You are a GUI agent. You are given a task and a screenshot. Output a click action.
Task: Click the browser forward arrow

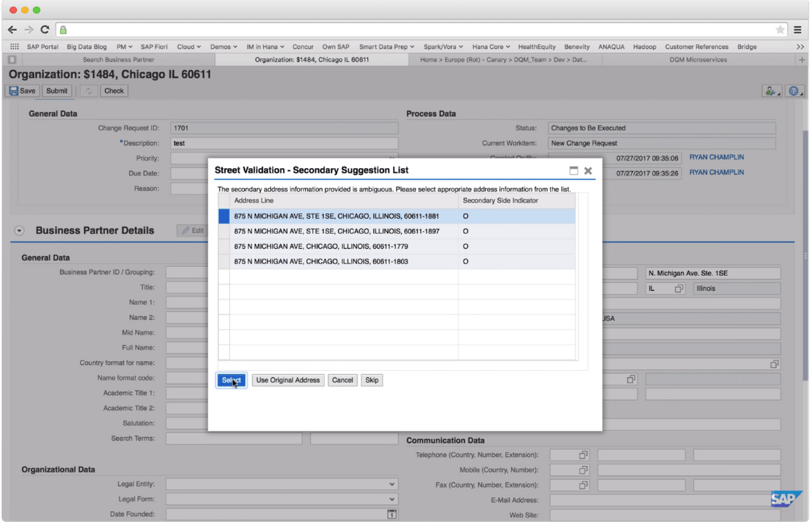28,30
